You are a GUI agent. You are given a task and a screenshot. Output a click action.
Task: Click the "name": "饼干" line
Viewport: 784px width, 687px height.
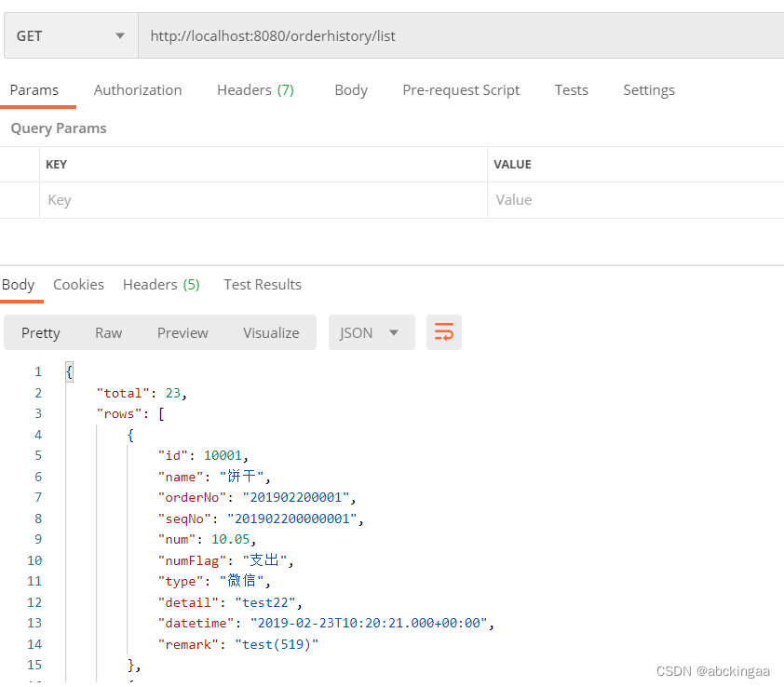(x=214, y=477)
